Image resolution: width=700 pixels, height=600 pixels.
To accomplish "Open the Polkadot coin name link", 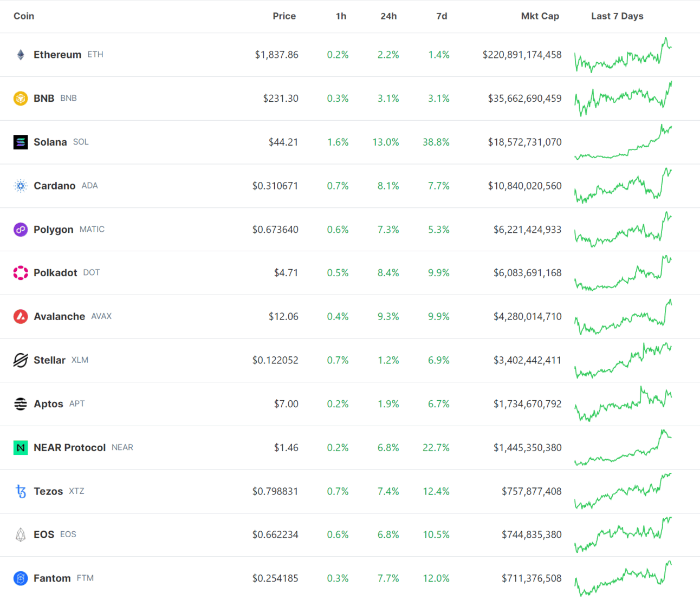I will click(55, 273).
